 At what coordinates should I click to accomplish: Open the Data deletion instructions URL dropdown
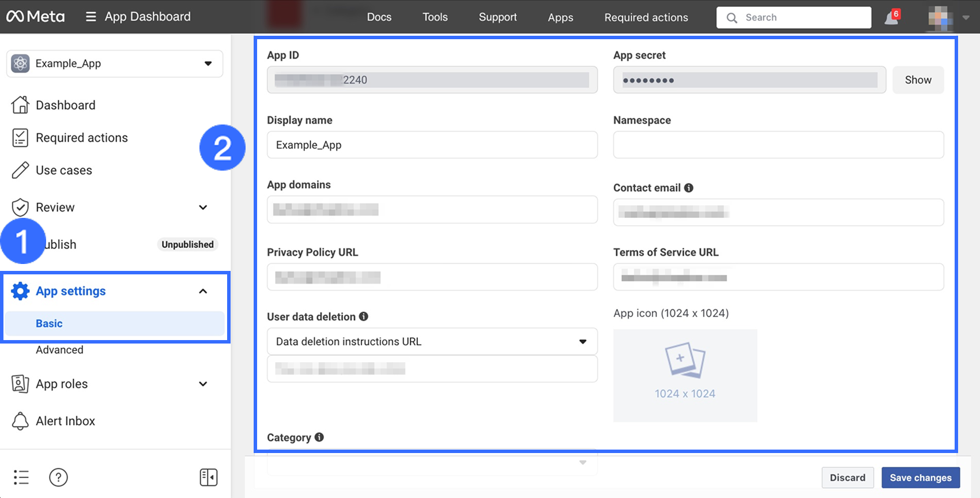(432, 341)
